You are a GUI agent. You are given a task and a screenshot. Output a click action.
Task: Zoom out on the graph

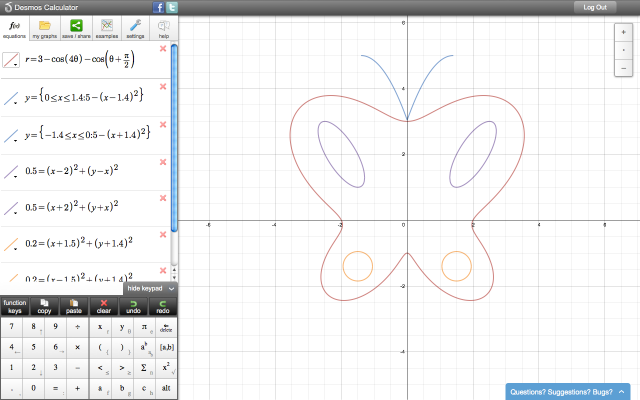(x=624, y=68)
